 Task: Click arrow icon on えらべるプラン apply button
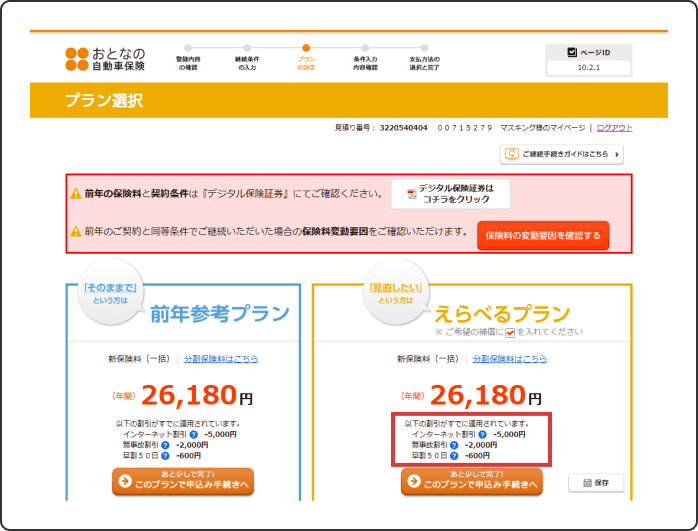coord(414,481)
